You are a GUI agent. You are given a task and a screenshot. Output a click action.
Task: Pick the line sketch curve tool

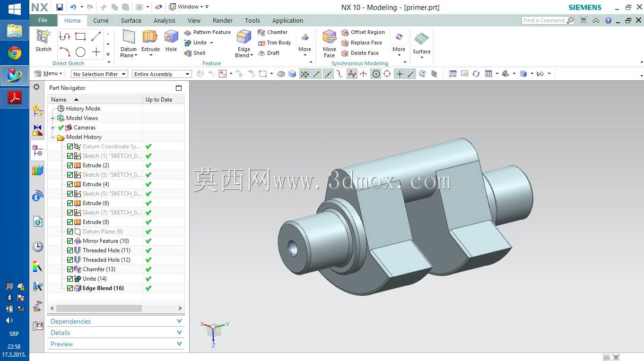96,36
